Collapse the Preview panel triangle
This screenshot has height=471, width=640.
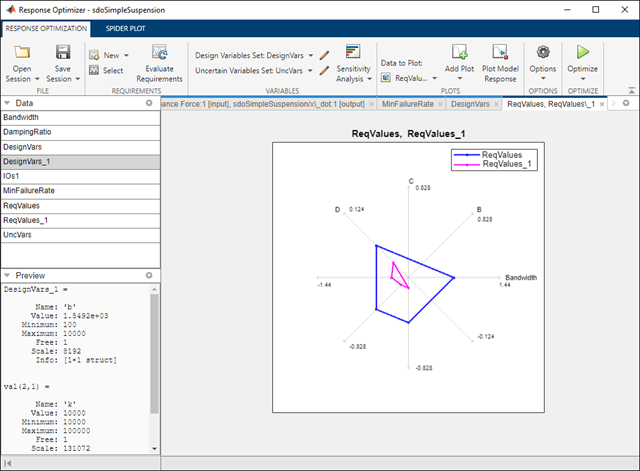pos(7,275)
